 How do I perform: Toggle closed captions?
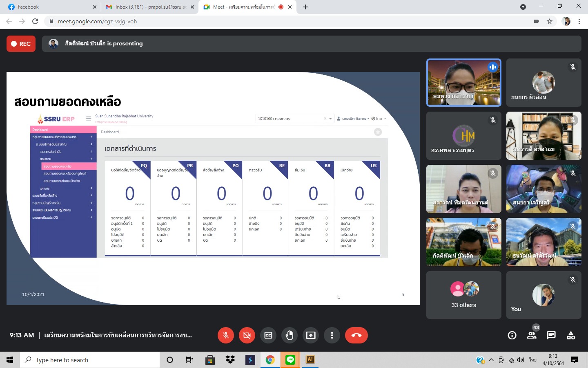(x=268, y=335)
